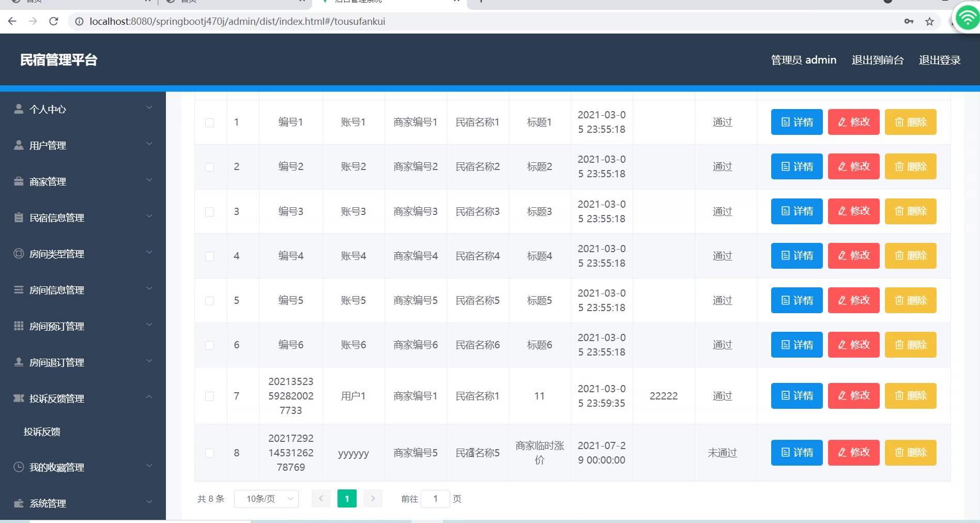
Task: Click 修改 for row 编号4
Action: click(x=854, y=256)
